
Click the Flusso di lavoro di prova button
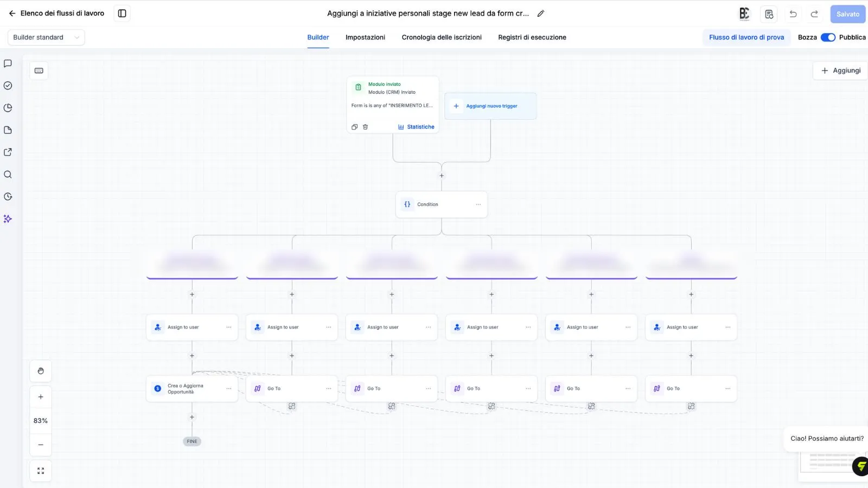[x=746, y=37]
